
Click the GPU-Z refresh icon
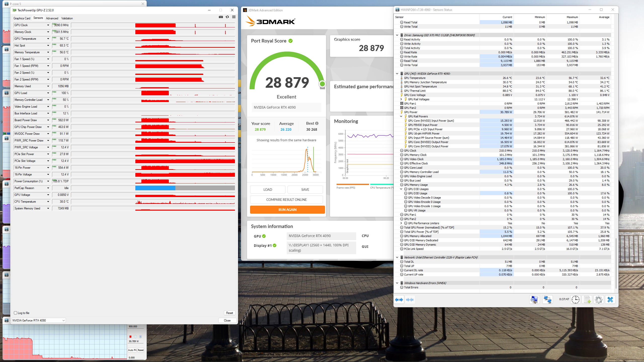pos(227,17)
